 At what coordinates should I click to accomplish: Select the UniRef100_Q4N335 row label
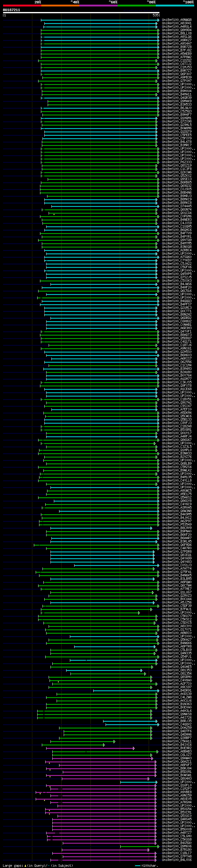click(176, 653)
